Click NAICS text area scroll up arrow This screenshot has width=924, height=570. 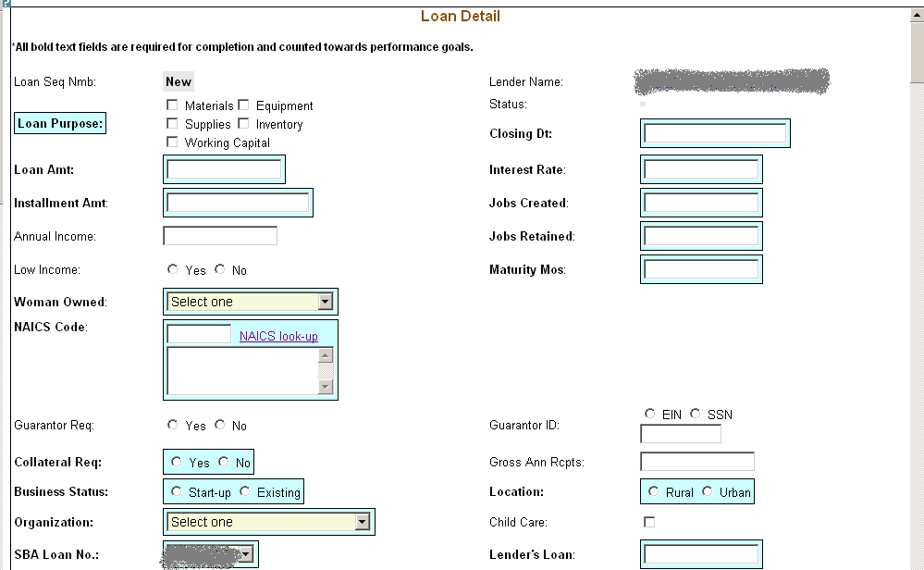[x=326, y=354]
